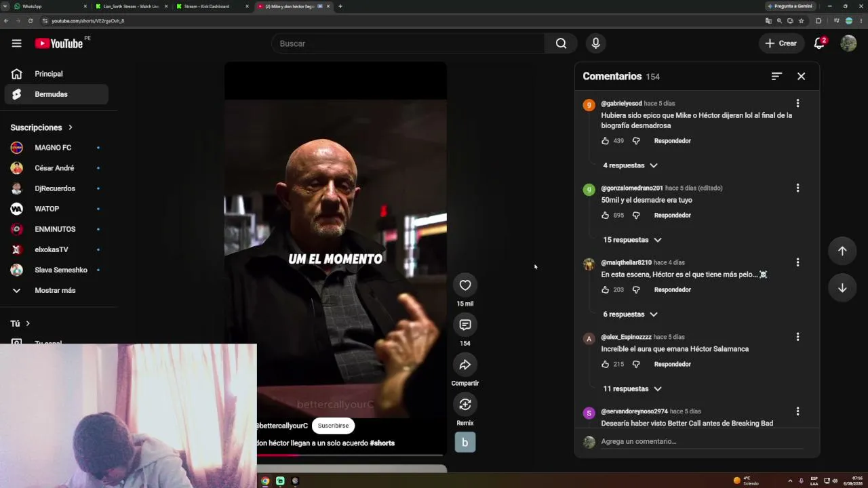Show more subscriptions with Mostrar más
The width and height of the screenshot is (868, 488).
pyautogui.click(x=56, y=290)
